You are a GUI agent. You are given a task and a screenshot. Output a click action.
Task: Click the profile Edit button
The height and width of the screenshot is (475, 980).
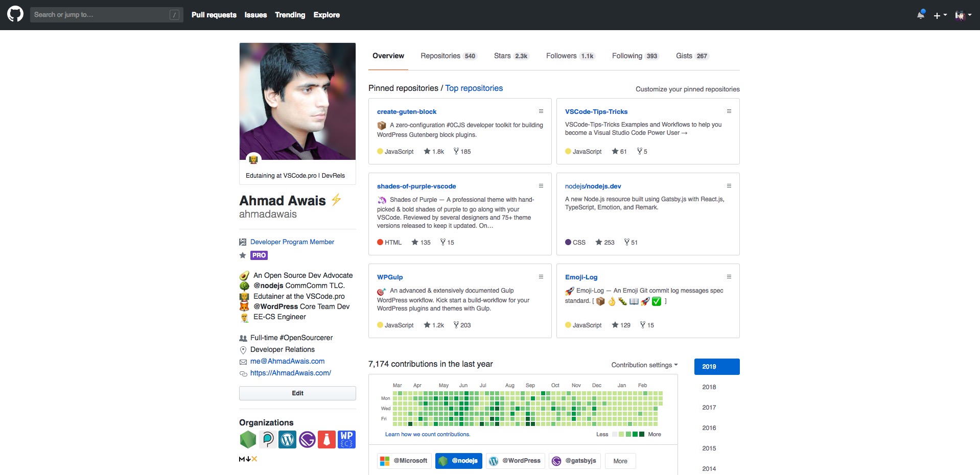click(x=297, y=393)
